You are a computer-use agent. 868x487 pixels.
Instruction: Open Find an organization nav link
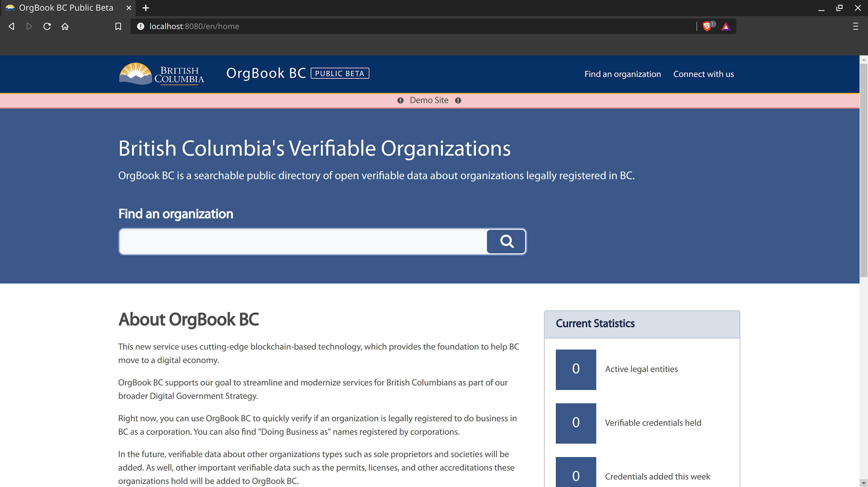(623, 74)
